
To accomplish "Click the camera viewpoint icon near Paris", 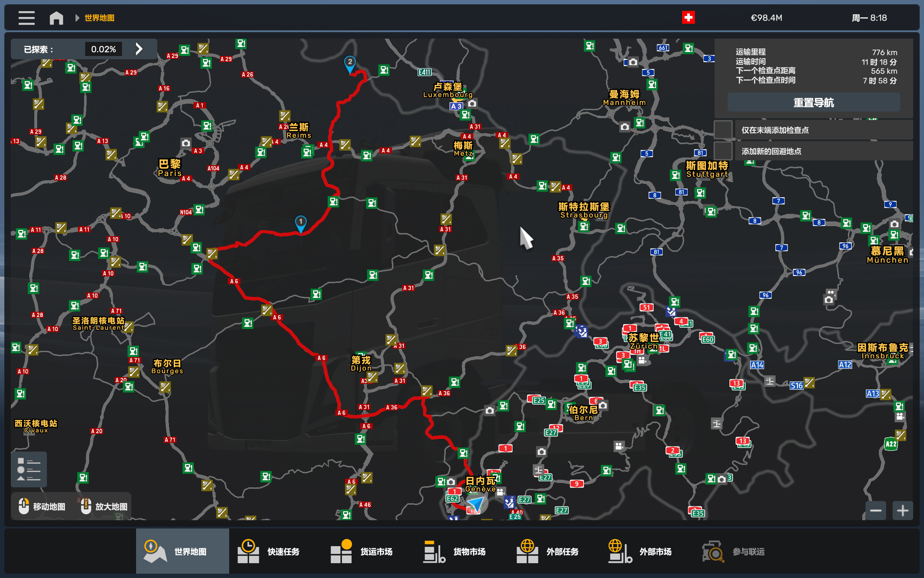I will coord(186,143).
